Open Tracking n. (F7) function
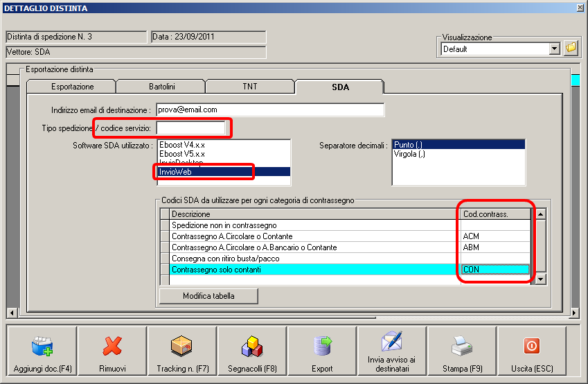 pyautogui.click(x=181, y=351)
